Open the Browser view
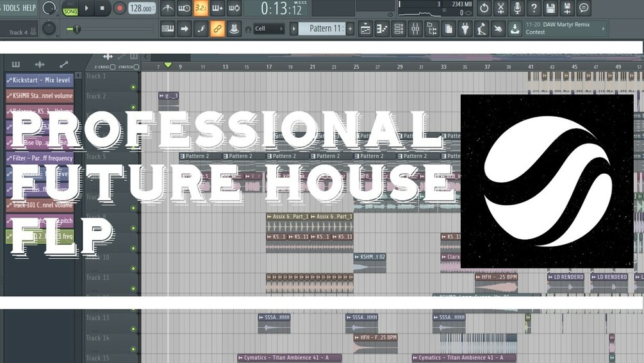Viewport: 644px width, 363px height. pos(432,29)
